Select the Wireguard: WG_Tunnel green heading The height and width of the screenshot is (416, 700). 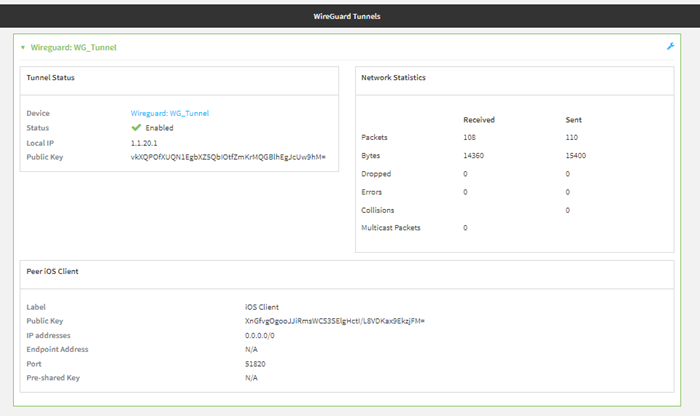[x=73, y=47]
